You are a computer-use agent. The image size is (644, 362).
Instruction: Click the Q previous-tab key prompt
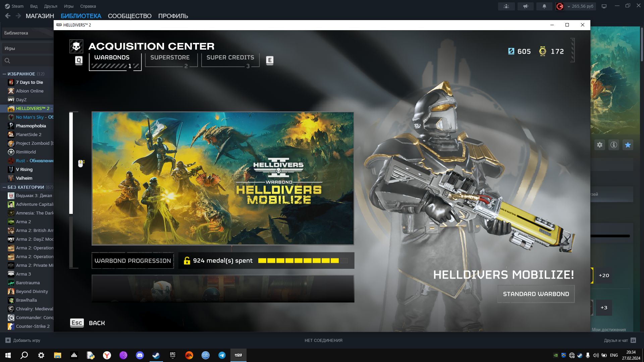79,60
